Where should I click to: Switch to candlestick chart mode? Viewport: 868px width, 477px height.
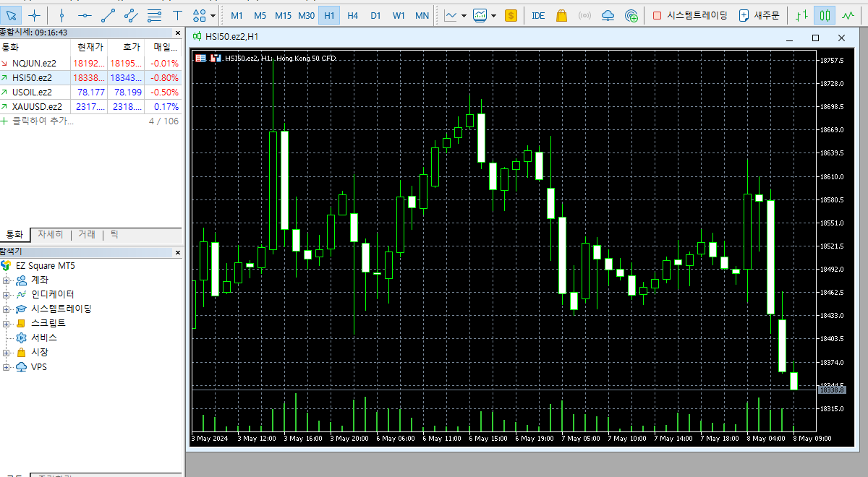[x=824, y=15]
